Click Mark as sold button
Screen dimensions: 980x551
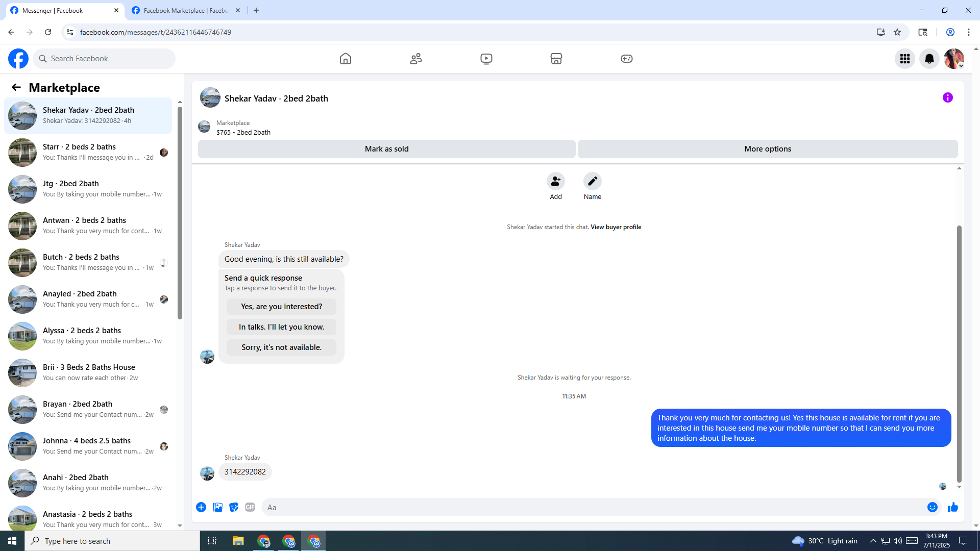pos(387,149)
